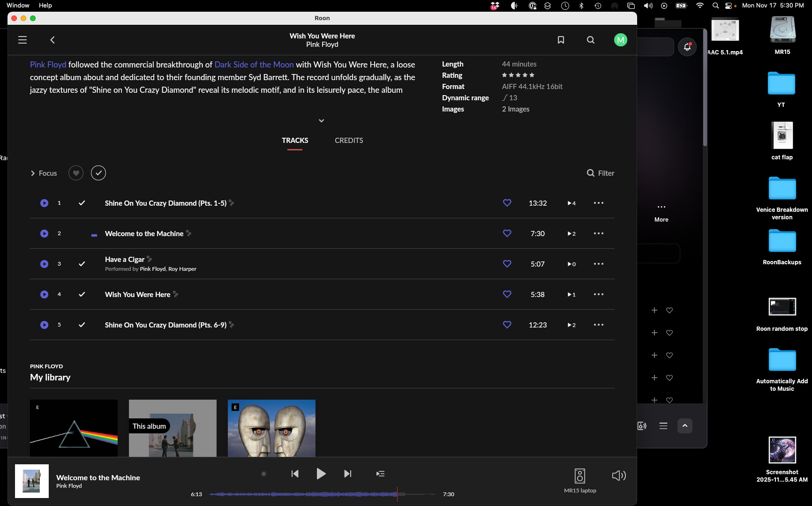The image size is (812, 506).
Task: Click the bookmark icon in header
Action: click(561, 40)
